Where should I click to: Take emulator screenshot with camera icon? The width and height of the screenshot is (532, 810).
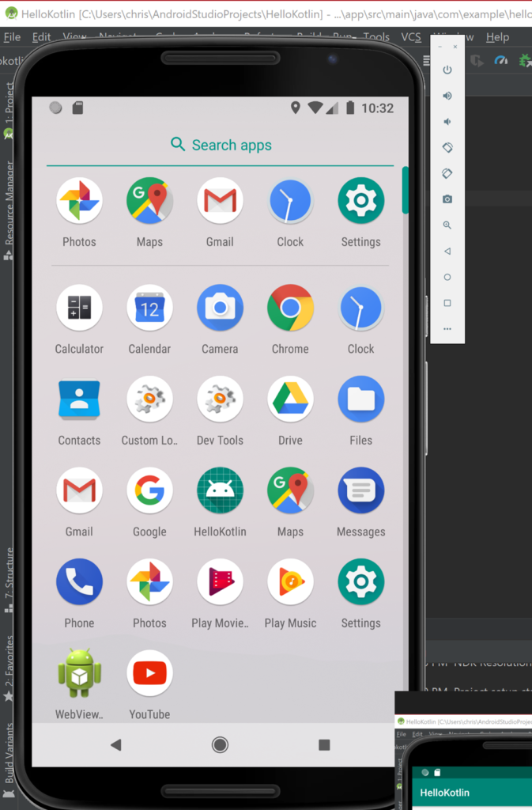pos(447,199)
